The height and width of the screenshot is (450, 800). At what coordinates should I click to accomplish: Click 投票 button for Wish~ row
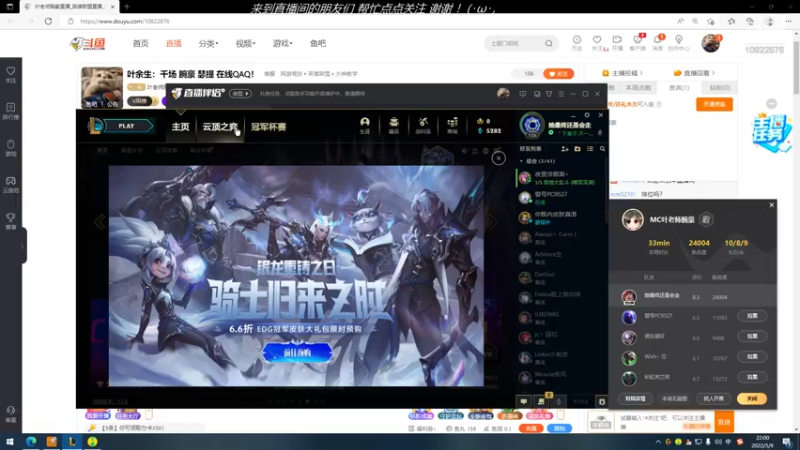752,357
